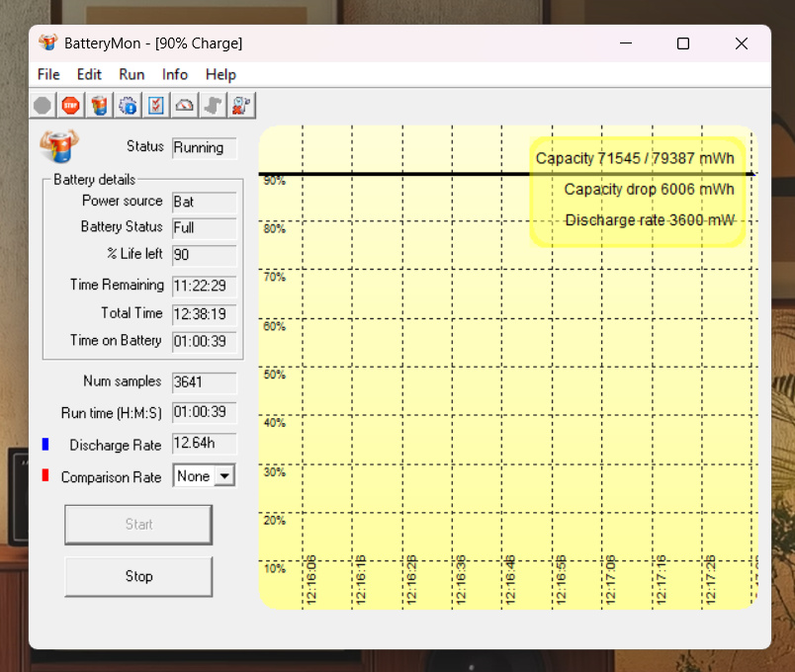Click the red STOP sign toolbar icon
Viewport: 795px width, 672px height.
[71, 106]
